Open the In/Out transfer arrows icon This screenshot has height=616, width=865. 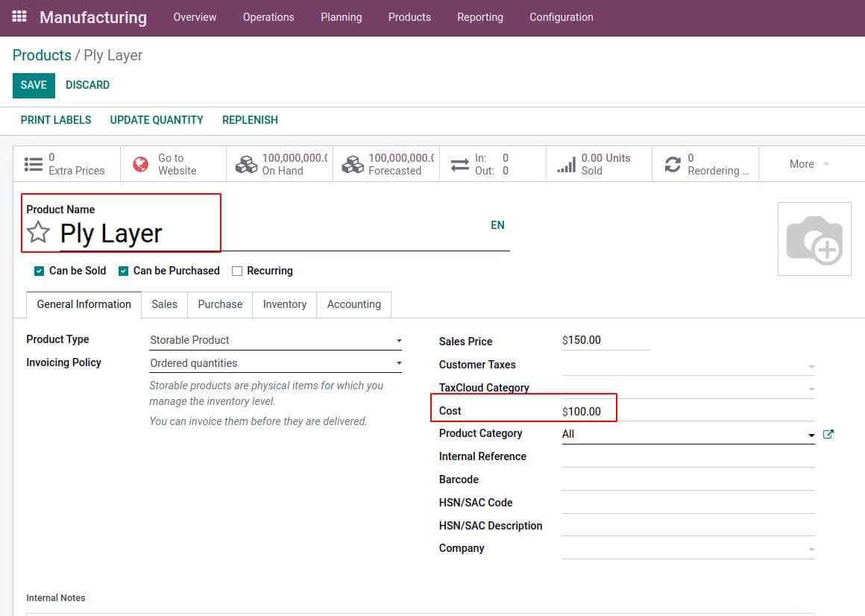(x=459, y=164)
